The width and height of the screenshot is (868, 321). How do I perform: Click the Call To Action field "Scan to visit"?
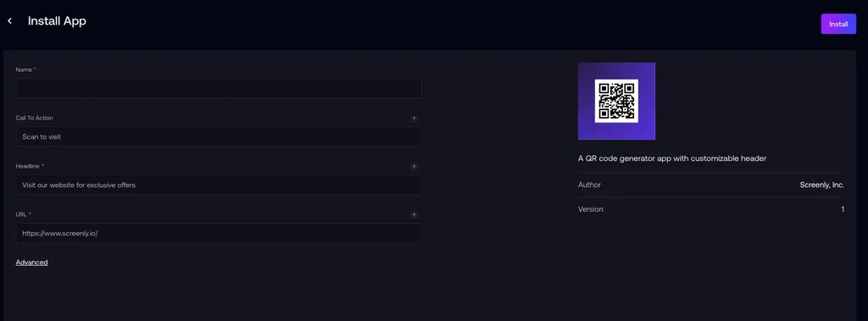219,136
